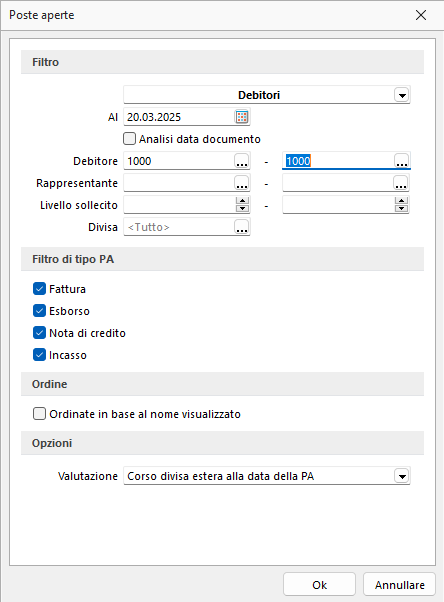This screenshot has height=602, width=444.
Task: Open the calendar picker for Al date
Action: pos(242,117)
